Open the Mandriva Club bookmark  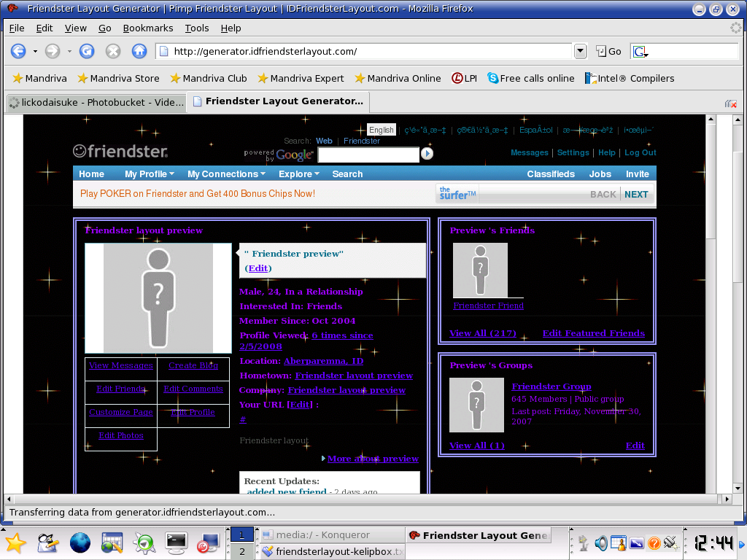(209, 78)
